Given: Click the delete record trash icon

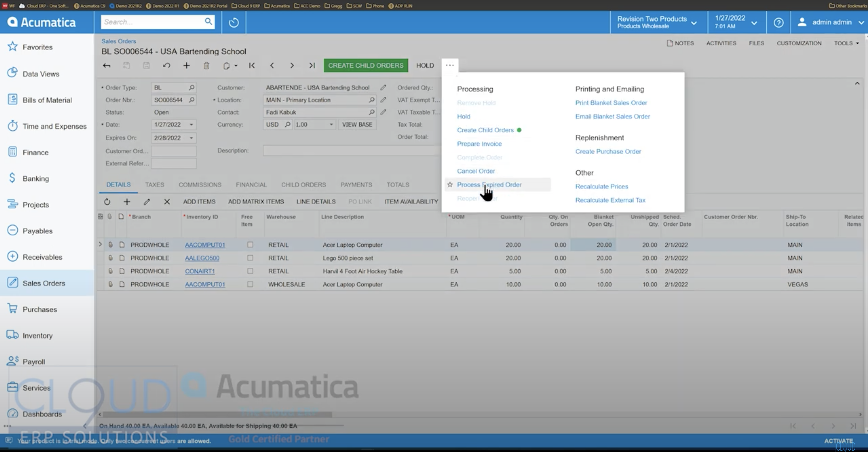Looking at the screenshot, I should pyautogui.click(x=206, y=65).
